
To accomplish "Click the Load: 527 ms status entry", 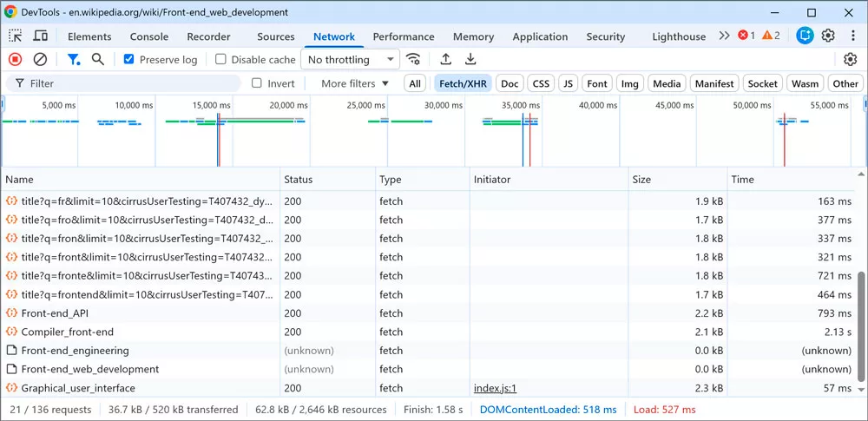I will 664,410.
